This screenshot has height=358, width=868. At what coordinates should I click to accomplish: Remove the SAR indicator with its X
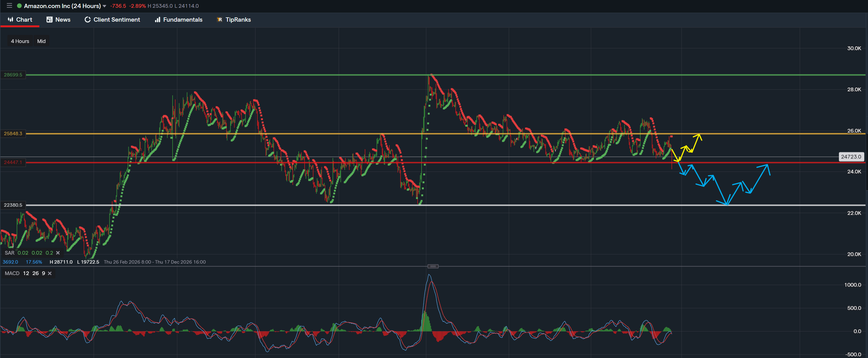pyautogui.click(x=58, y=253)
